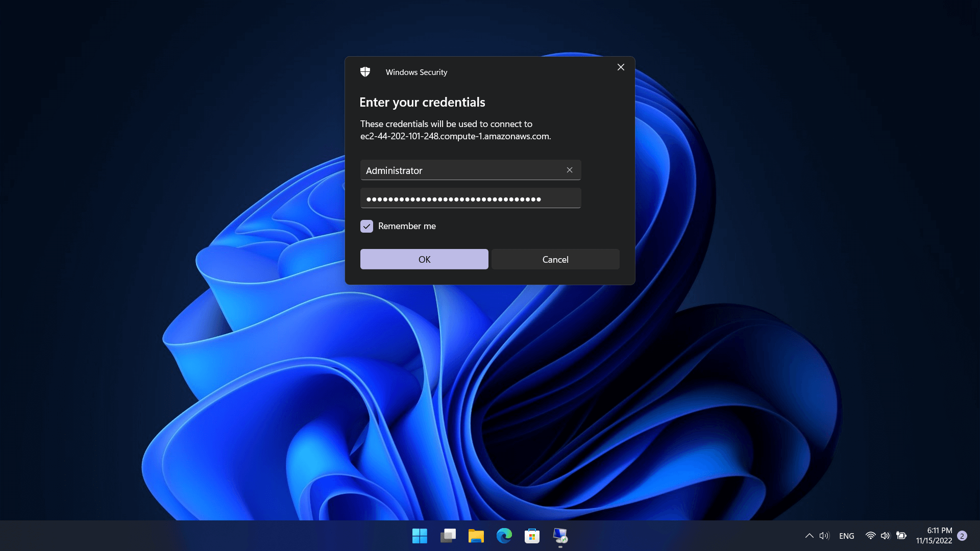This screenshot has height=551, width=980.
Task: Open the notification badge showing 2
Action: tap(962, 536)
